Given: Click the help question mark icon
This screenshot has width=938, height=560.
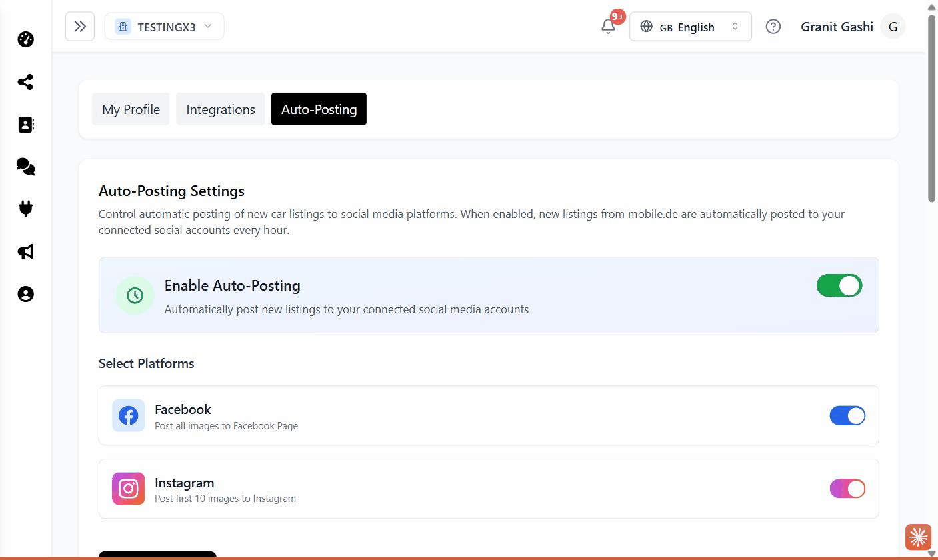Looking at the screenshot, I should click(x=773, y=27).
